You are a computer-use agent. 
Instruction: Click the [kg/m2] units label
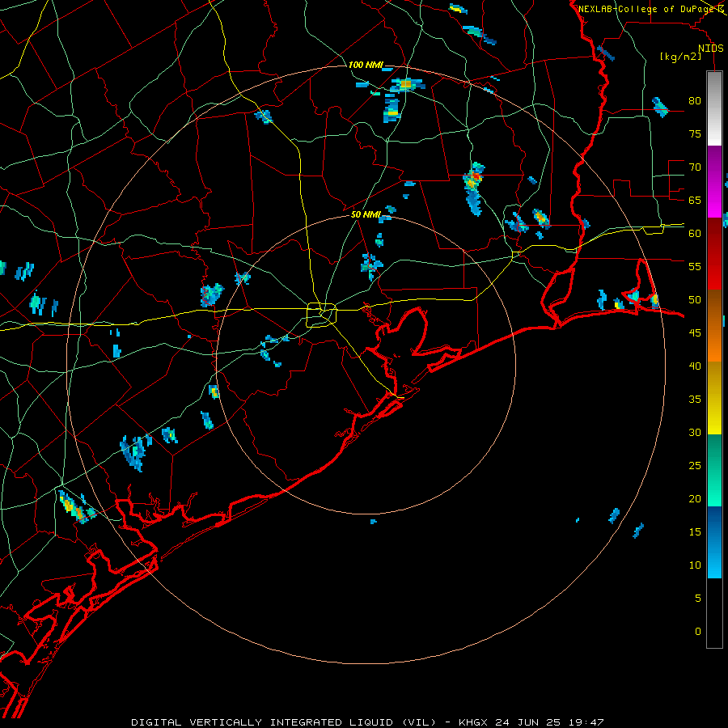pos(680,57)
